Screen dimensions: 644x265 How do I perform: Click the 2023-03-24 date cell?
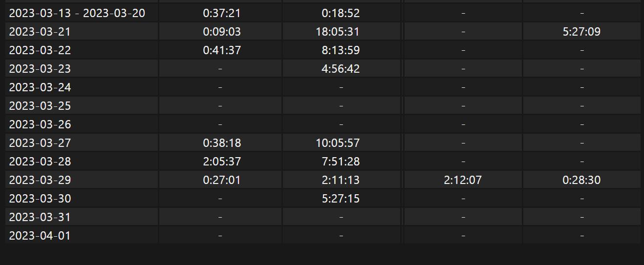pos(40,87)
